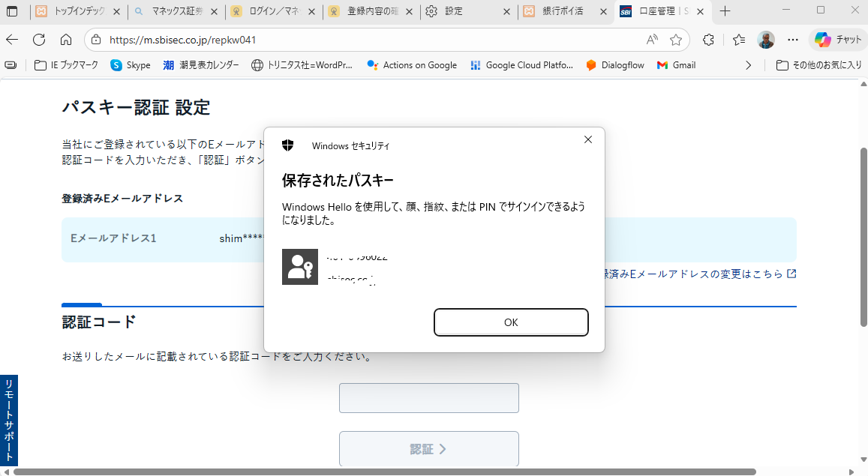Switch to the マネックス証券 tab
Screen dimensions: 868x476
[176, 11]
